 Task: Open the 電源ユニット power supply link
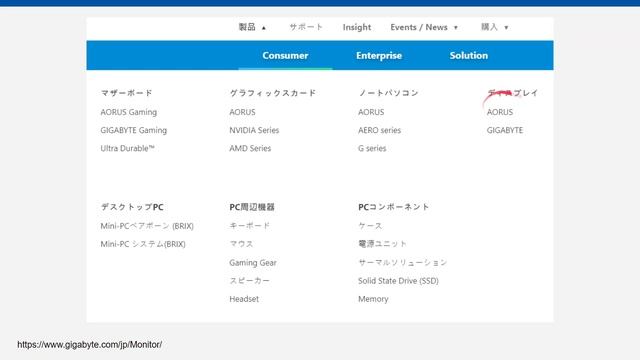click(x=382, y=244)
